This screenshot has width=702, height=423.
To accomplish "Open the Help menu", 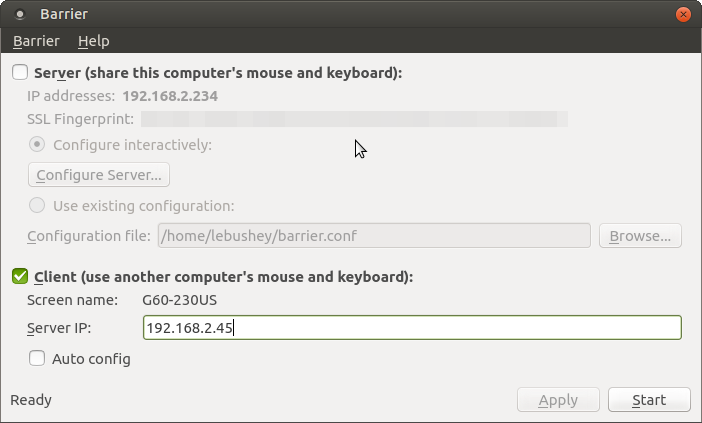I will click(x=94, y=41).
